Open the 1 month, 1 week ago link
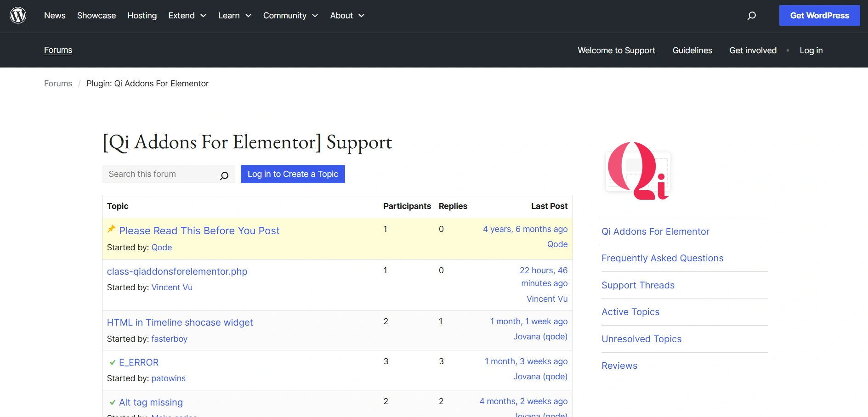The width and height of the screenshot is (868, 417). 529,321
